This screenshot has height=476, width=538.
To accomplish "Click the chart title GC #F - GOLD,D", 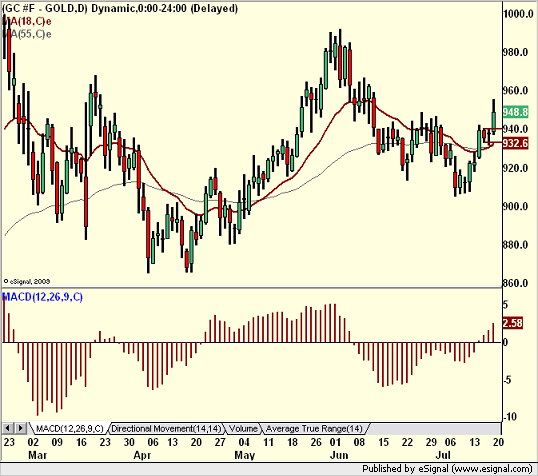I will coord(45,8).
